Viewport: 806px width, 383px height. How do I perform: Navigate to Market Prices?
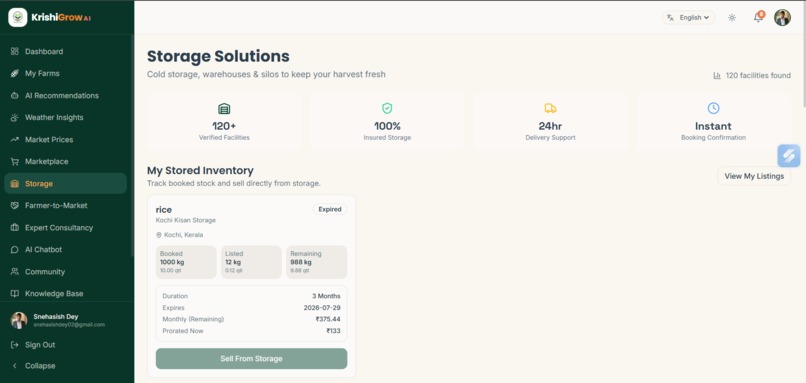tap(65, 139)
